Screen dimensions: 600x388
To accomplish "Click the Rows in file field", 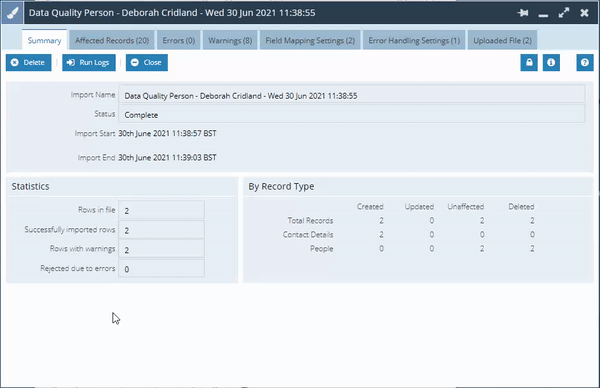I will (x=161, y=210).
